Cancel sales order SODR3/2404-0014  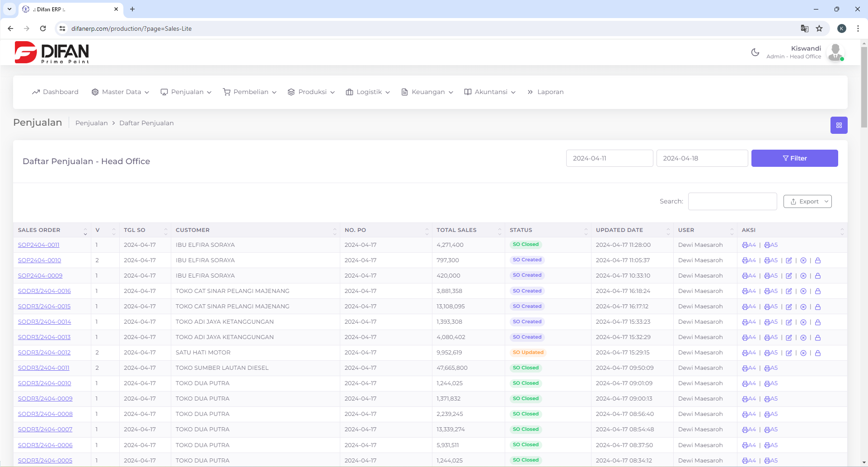point(803,322)
